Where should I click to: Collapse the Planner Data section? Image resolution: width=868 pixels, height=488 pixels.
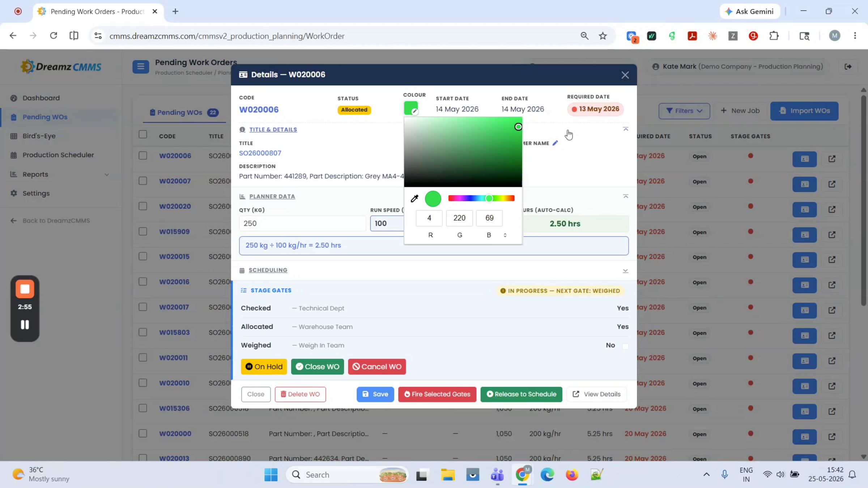(626, 196)
